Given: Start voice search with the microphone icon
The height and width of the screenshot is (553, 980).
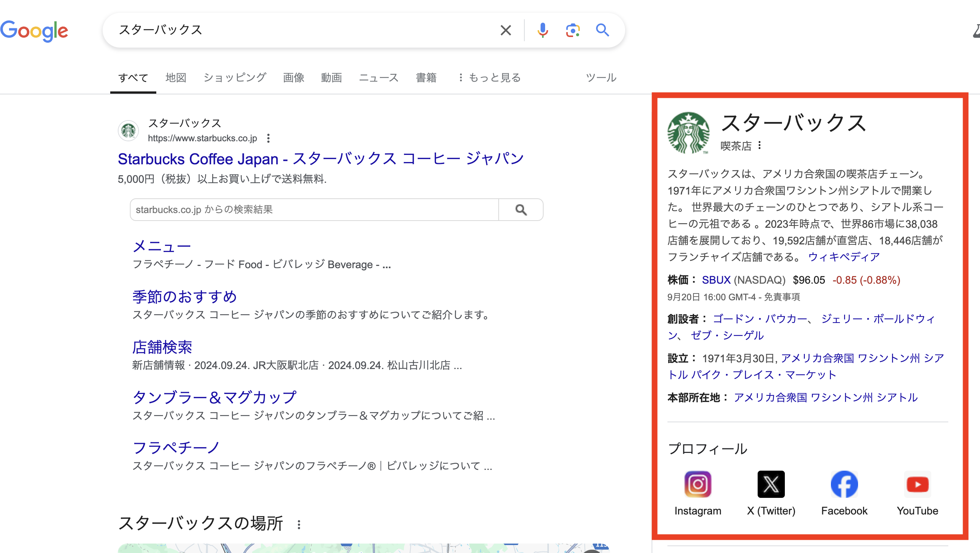Looking at the screenshot, I should coord(542,30).
